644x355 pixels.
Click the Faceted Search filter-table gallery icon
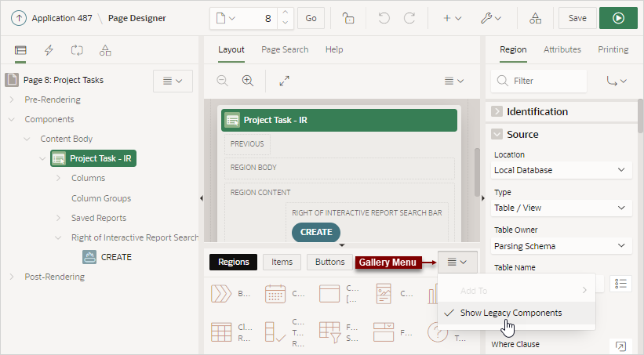point(329,332)
